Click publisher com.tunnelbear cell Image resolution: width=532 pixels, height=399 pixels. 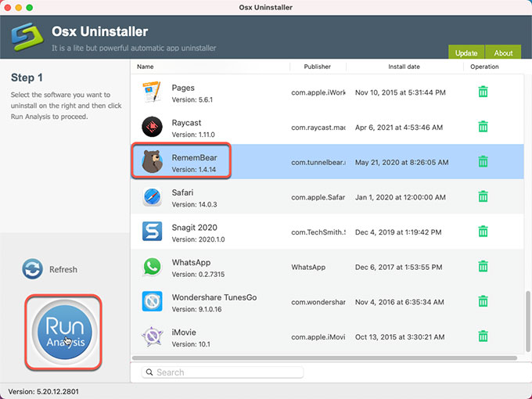point(318,163)
